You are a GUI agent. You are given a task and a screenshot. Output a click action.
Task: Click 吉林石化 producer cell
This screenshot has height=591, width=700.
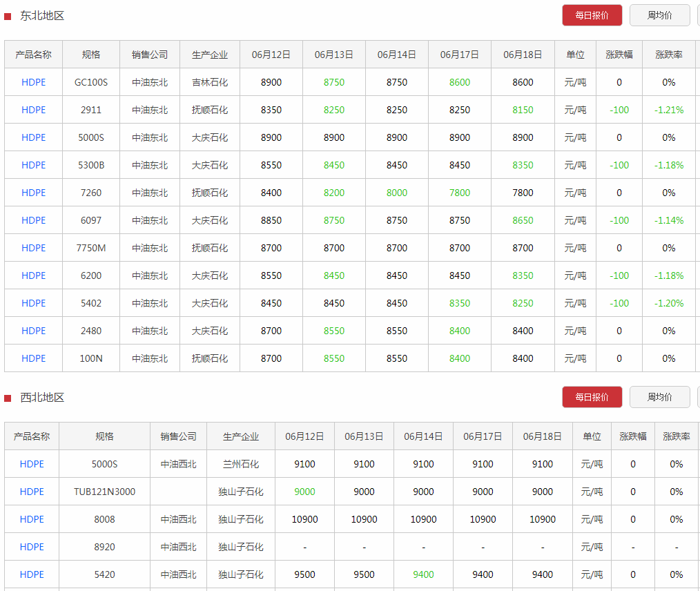click(x=210, y=82)
